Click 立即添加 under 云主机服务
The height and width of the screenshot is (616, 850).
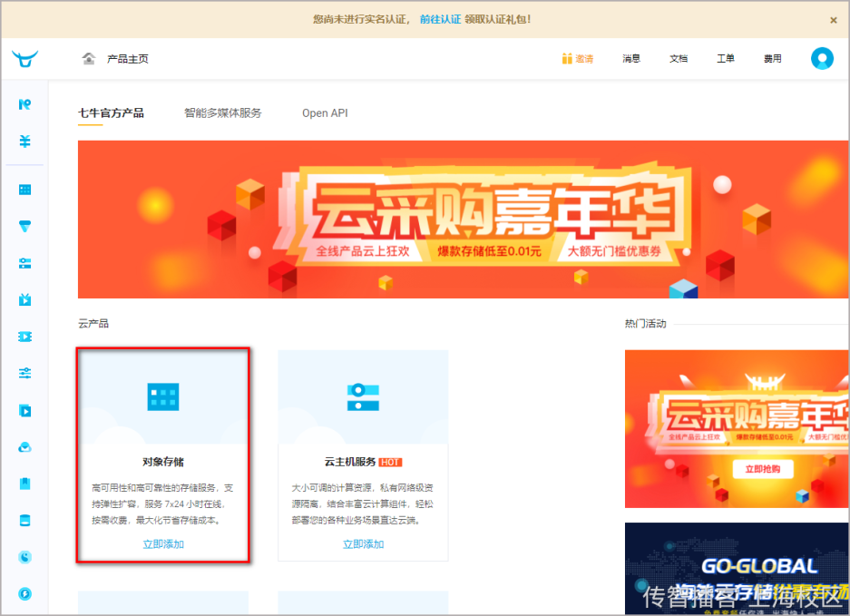(363, 544)
